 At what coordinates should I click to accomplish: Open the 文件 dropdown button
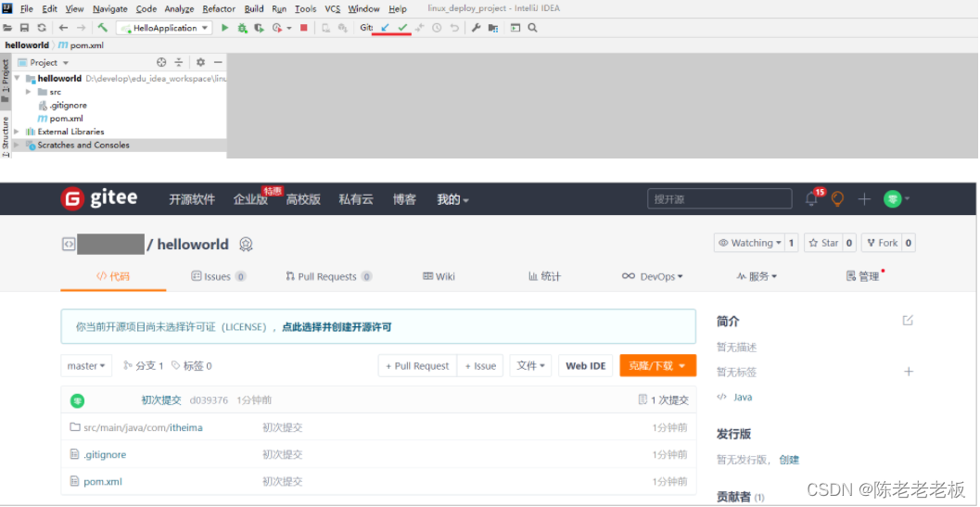tap(530, 366)
